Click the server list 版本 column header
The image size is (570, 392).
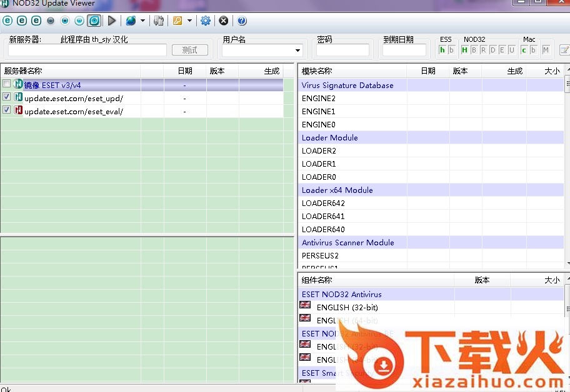click(x=222, y=71)
